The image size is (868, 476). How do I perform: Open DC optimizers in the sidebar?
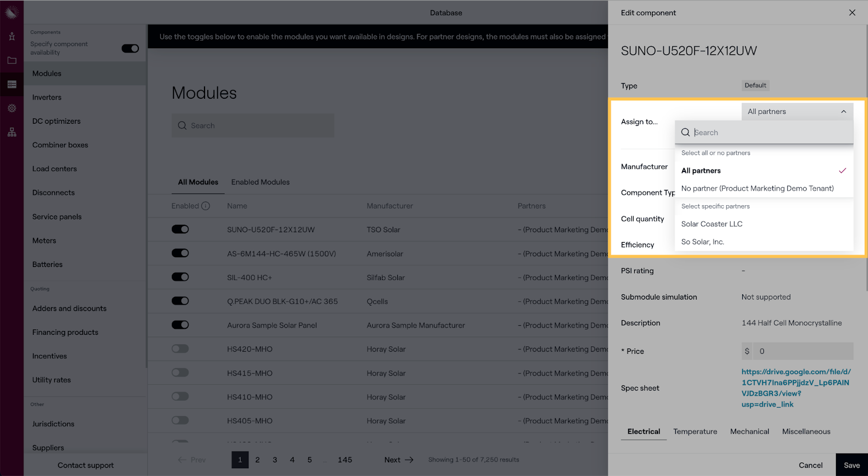coord(85,121)
